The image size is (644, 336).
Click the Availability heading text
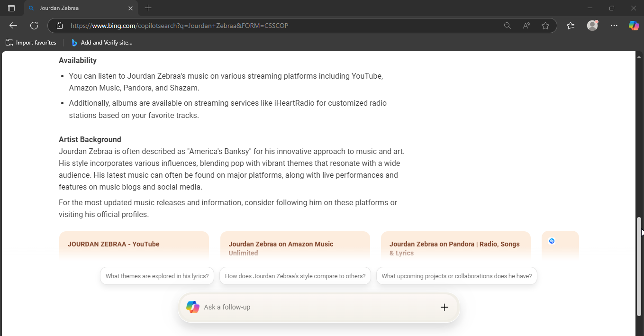tap(78, 60)
